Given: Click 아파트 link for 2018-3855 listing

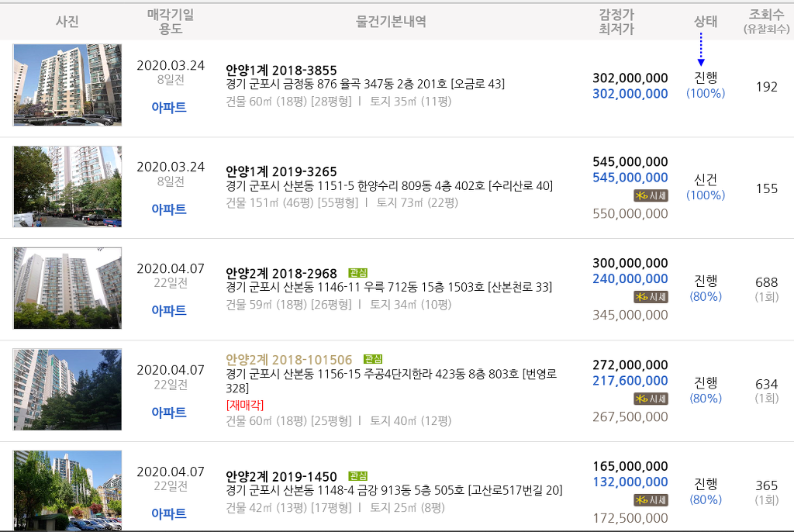Looking at the screenshot, I should click(169, 108).
